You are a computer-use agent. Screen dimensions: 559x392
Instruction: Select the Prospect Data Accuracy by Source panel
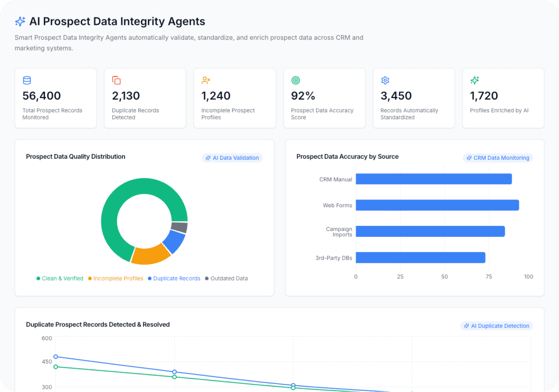tap(347, 156)
